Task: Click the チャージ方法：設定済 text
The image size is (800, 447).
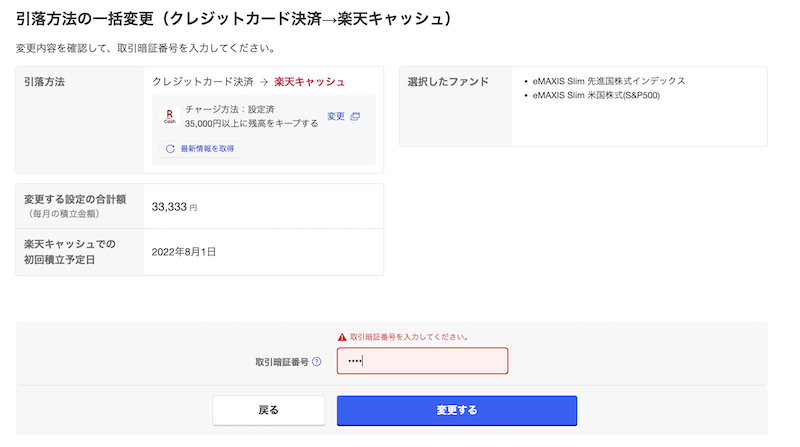Action: coord(230,109)
